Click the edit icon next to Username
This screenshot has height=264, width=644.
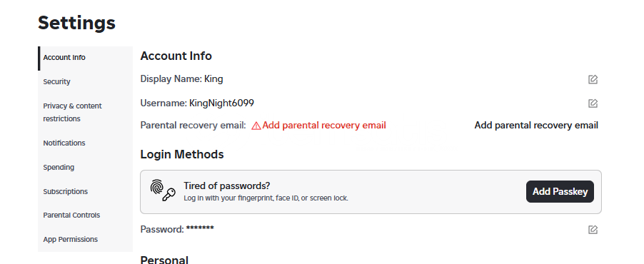point(593,103)
